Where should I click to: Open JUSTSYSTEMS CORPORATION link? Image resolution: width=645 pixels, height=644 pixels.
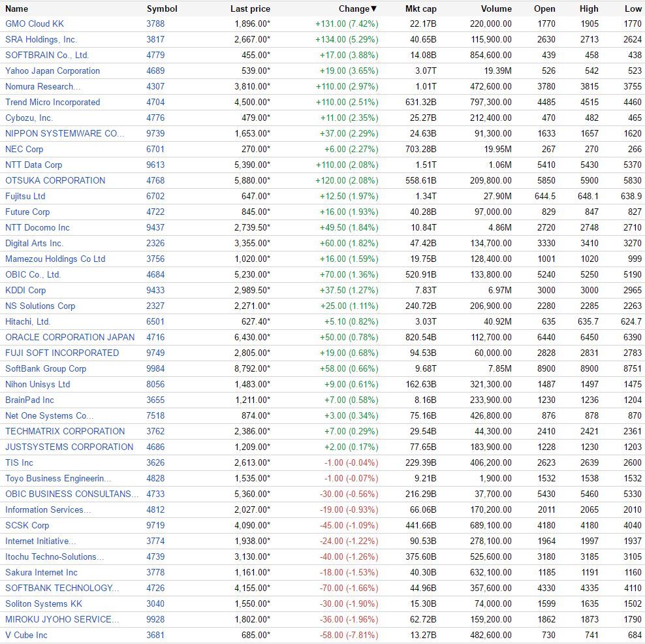69,447
